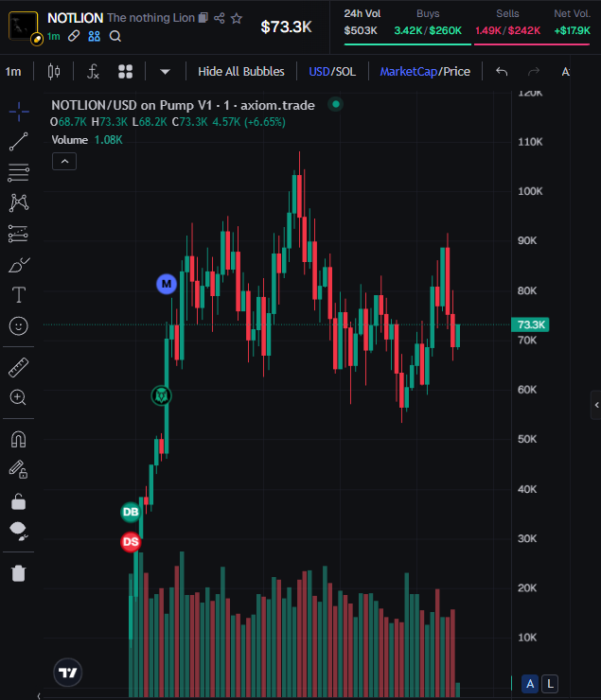Open the Fibonacci retracement tool

(19, 172)
